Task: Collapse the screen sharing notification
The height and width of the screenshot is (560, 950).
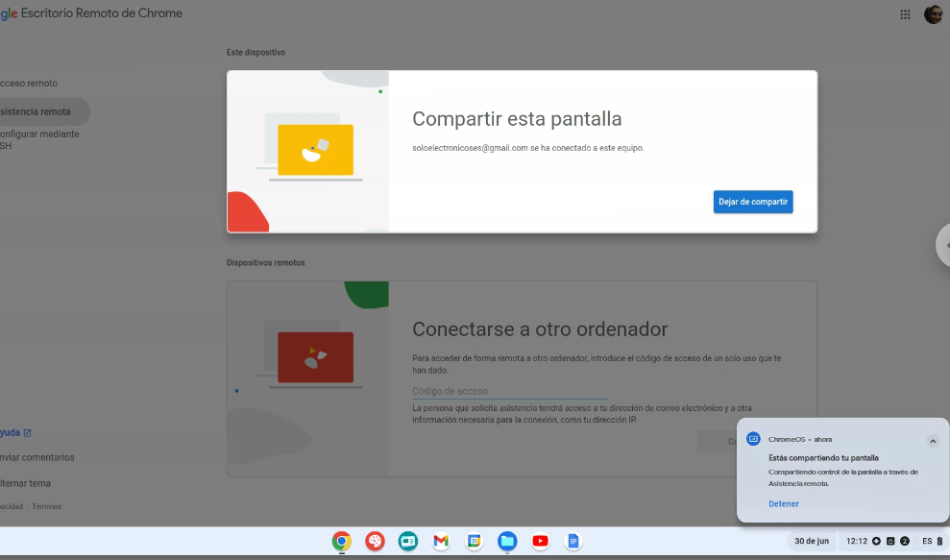Action: point(932,441)
